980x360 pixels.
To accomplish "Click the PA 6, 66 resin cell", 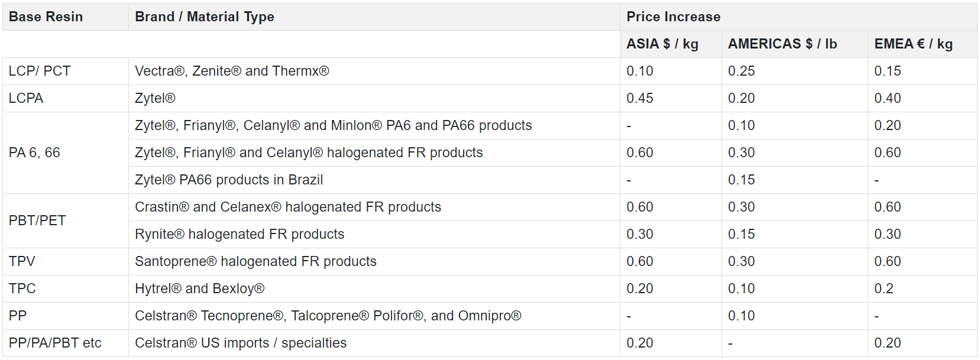I will click(34, 153).
